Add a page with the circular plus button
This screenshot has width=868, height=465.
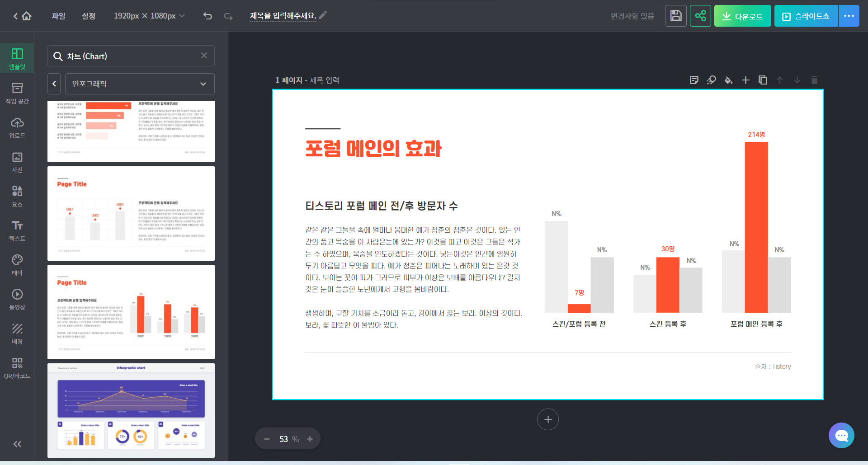pyautogui.click(x=548, y=419)
